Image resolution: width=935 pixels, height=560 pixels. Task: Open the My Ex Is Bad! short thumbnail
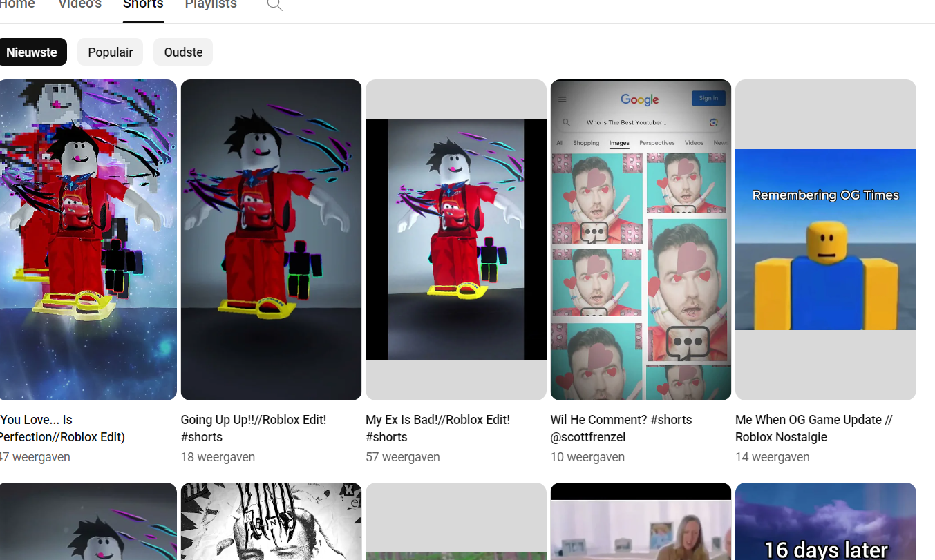click(x=456, y=240)
